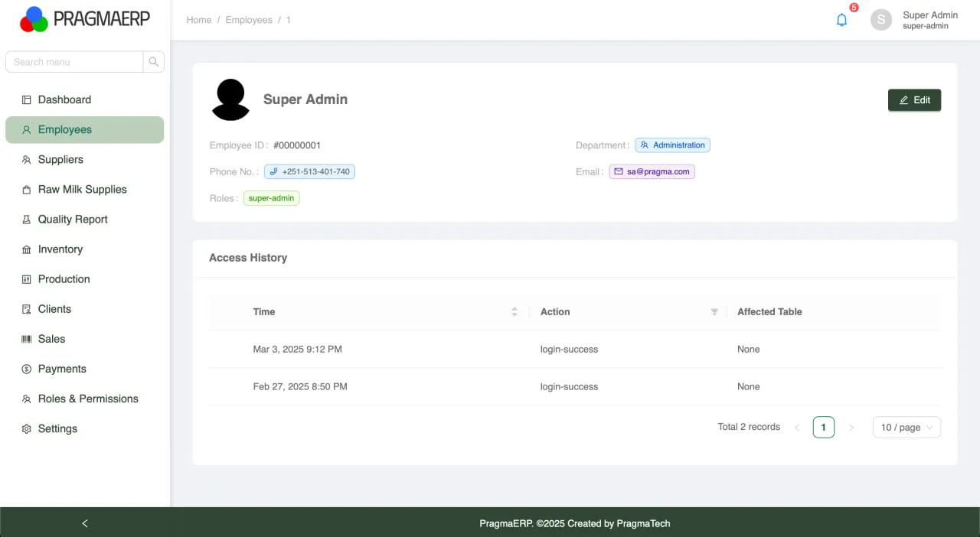Click the Raw Milk Supplies bag icon

(x=27, y=190)
